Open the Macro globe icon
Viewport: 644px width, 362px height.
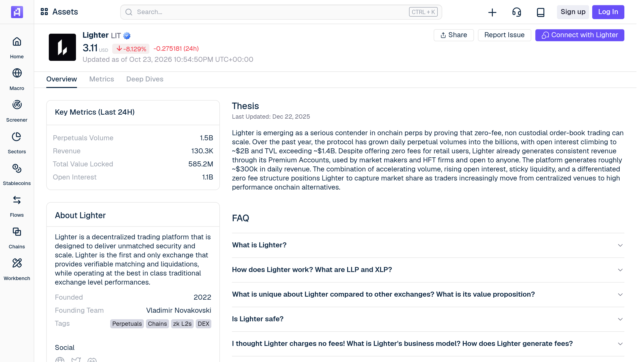[17, 73]
